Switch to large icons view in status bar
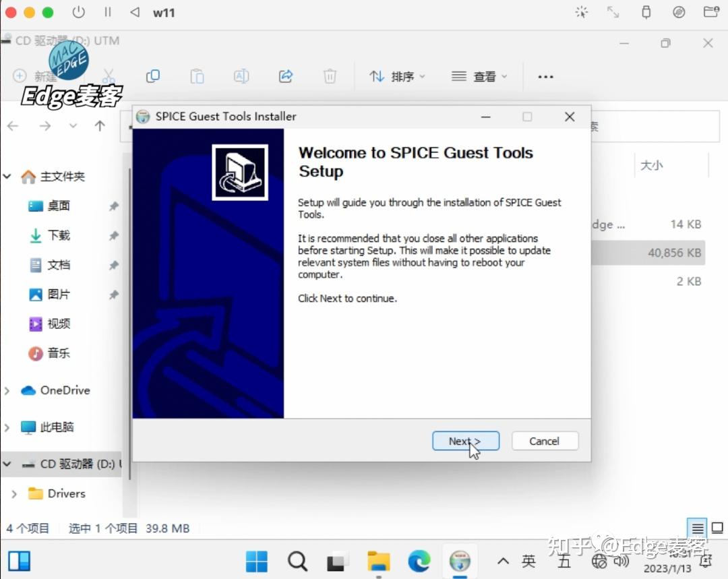This screenshot has height=579, width=728. [x=716, y=528]
